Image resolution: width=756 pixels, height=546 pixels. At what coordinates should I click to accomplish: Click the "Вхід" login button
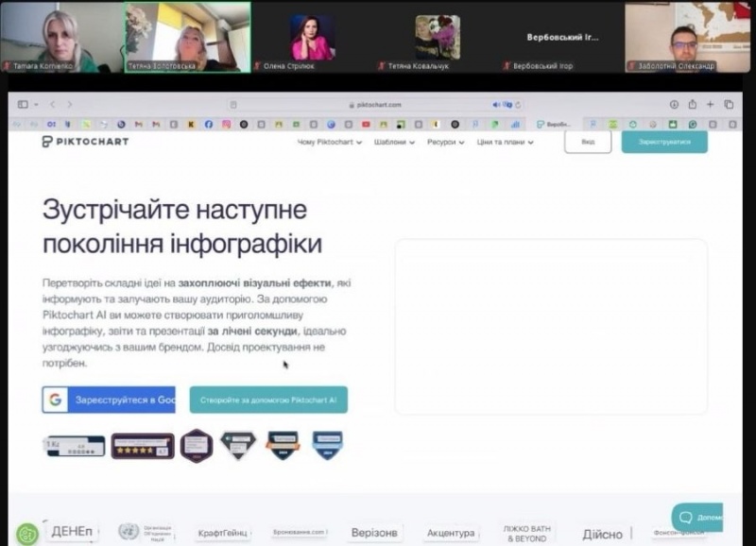[x=588, y=142]
